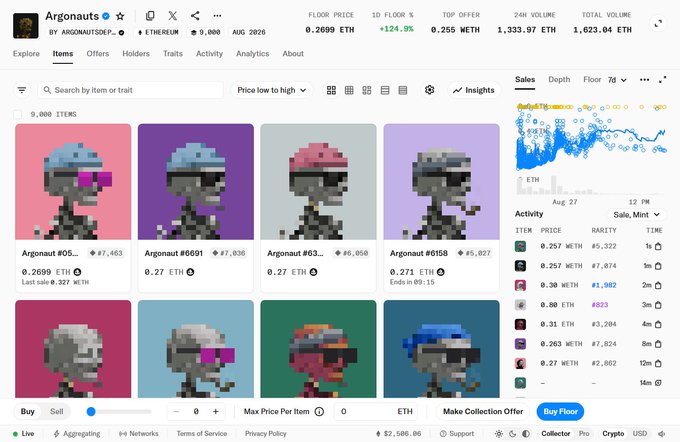680x442 pixels.
Task: Click the Aggregating lightning status
Action: tap(77, 434)
